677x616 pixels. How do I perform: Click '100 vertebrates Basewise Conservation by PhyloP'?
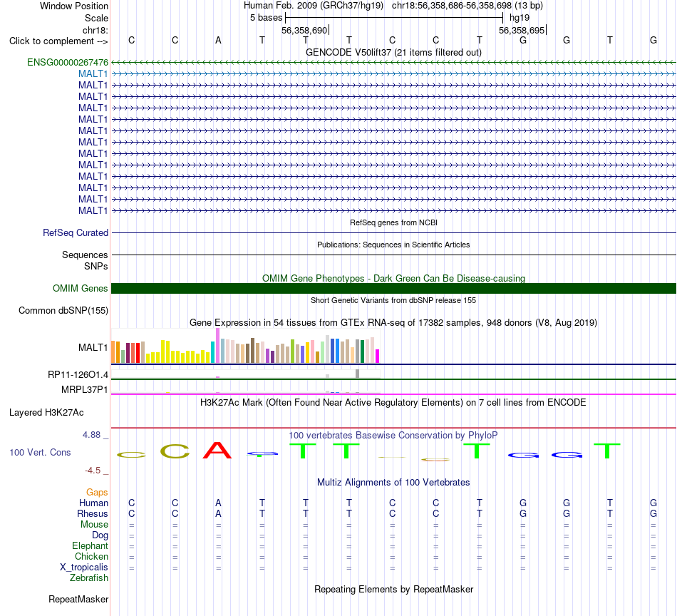393,435
